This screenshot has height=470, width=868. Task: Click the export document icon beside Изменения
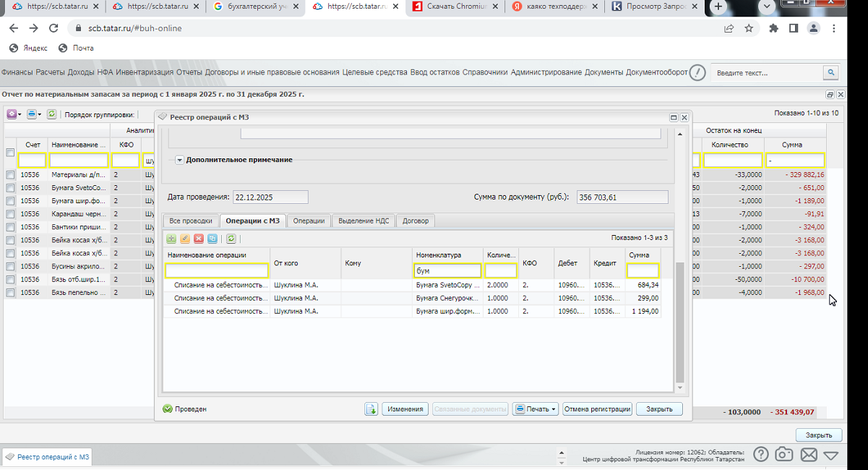[371, 409]
